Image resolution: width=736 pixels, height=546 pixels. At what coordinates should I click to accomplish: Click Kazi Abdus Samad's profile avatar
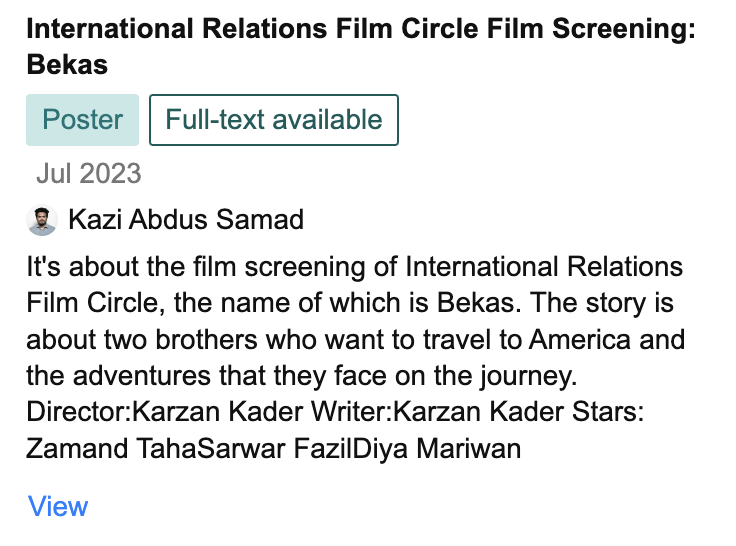pyautogui.click(x=42, y=220)
